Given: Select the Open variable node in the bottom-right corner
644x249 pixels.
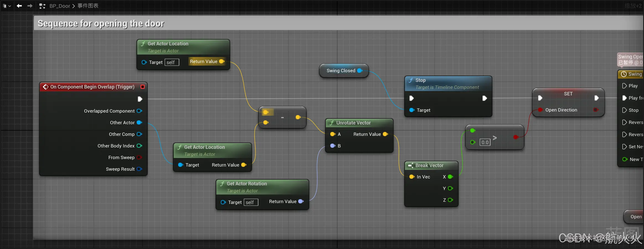Looking at the screenshot, I should point(634,217).
